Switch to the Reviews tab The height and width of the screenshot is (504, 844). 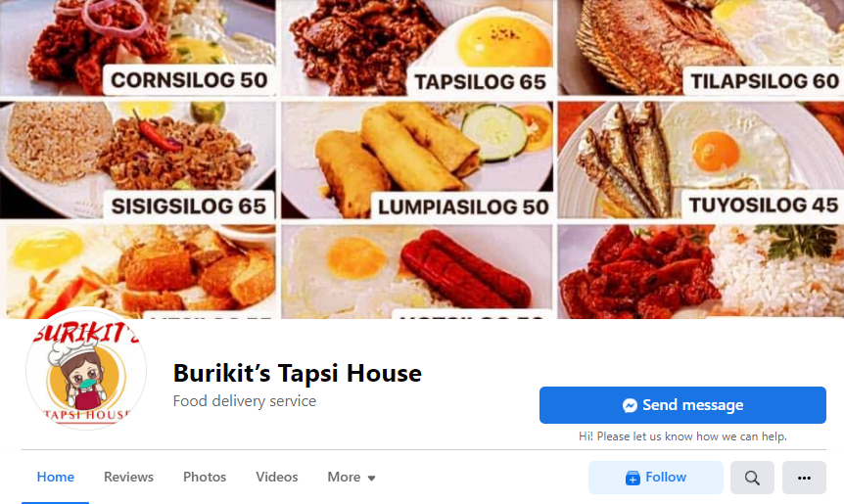coord(128,478)
